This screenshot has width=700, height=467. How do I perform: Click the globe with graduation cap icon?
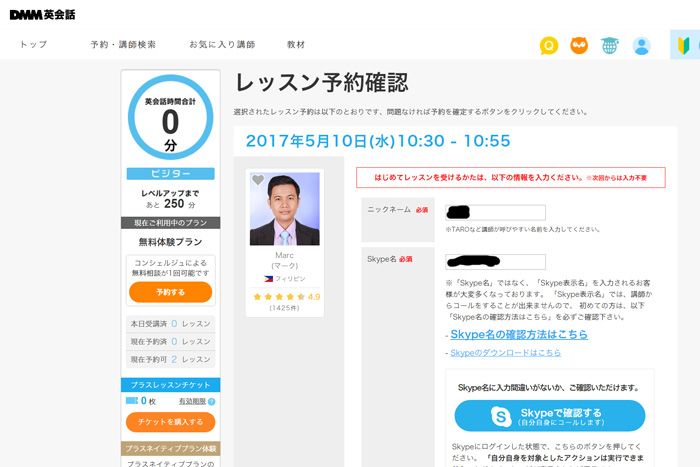[x=610, y=45]
